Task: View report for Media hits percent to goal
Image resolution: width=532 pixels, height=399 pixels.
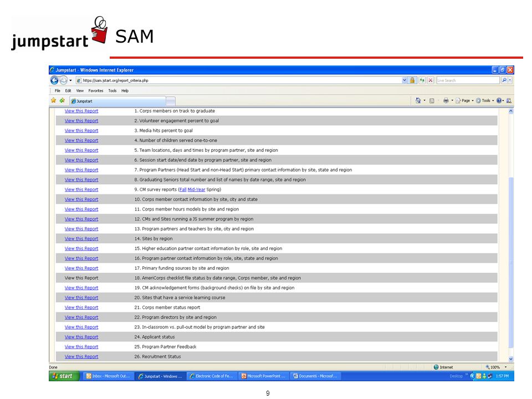Action: (x=81, y=131)
